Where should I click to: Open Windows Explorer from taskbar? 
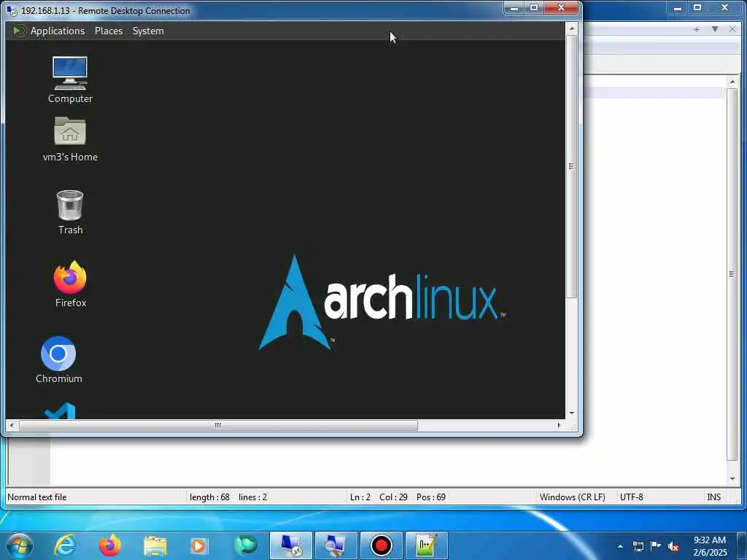point(155,545)
